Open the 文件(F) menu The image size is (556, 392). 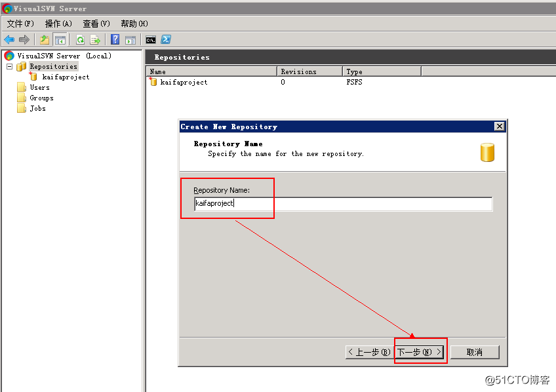[x=20, y=24]
